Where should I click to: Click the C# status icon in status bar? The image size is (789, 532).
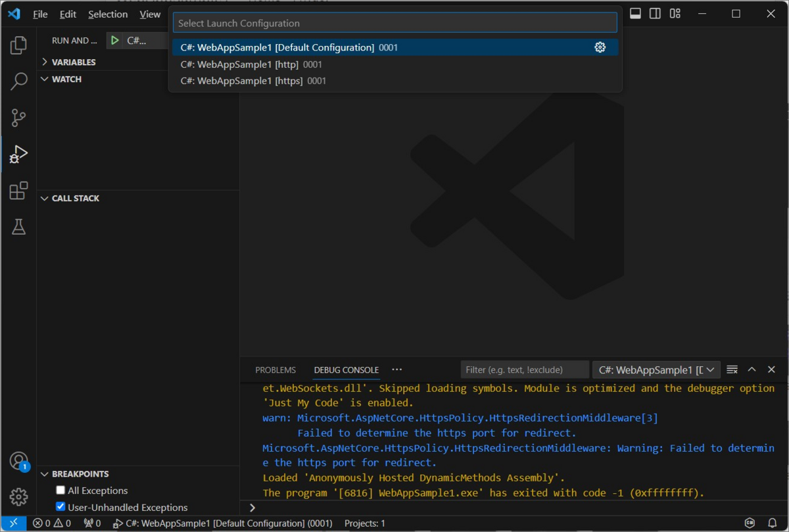(750, 523)
